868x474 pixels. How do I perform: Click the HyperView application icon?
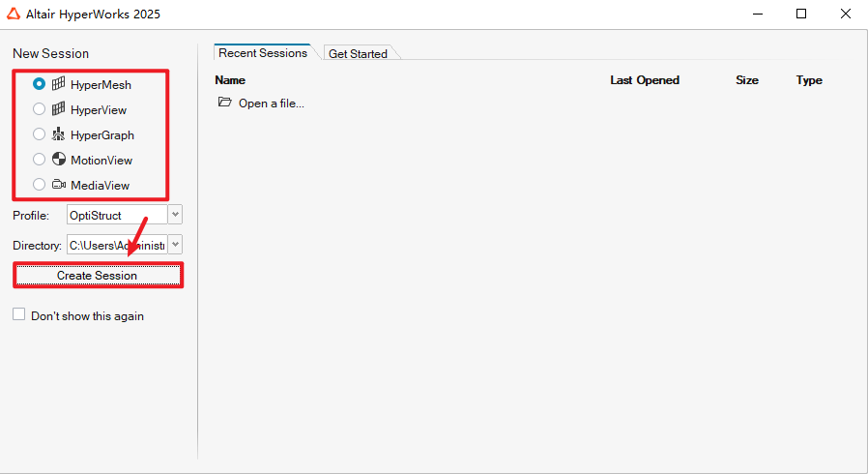pos(58,109)
